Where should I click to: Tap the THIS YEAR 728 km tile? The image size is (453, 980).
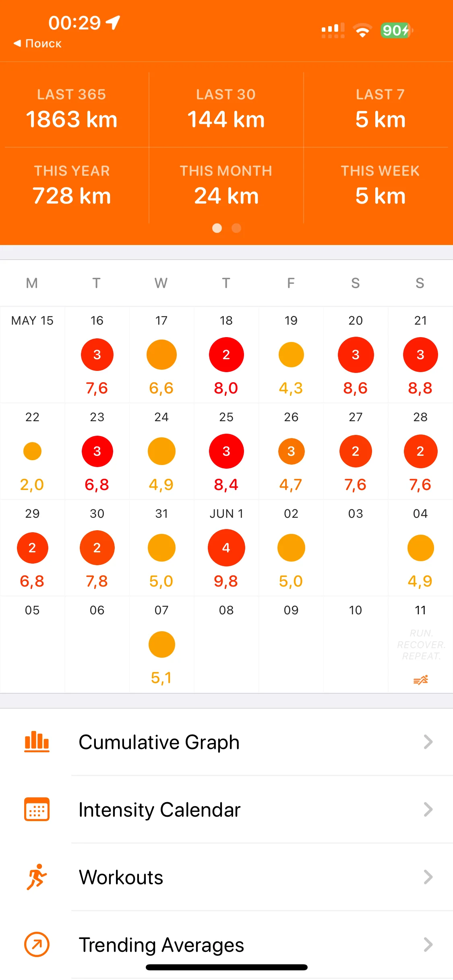(72, 186)
